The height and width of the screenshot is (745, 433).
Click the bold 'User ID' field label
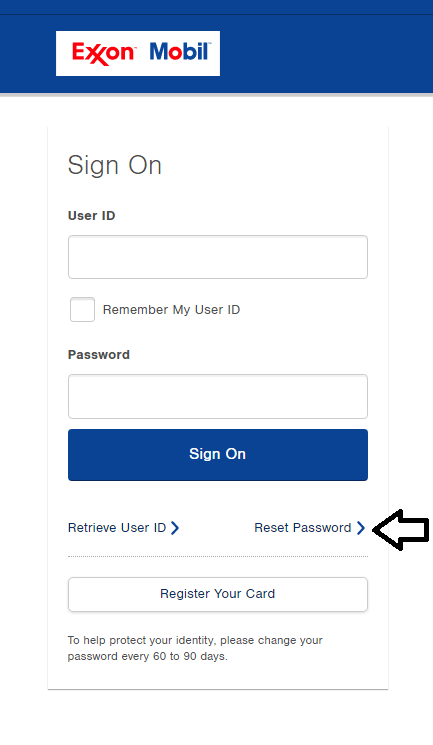point(92,216)
